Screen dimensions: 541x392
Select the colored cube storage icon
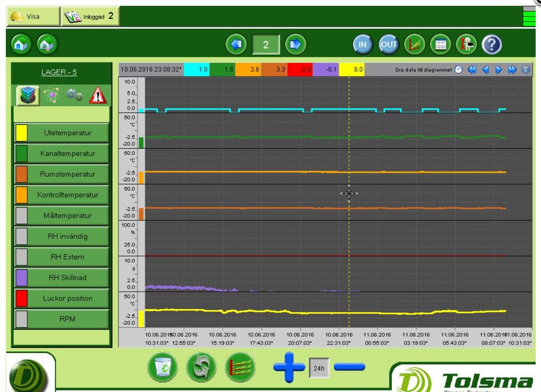tap(28, 95)
